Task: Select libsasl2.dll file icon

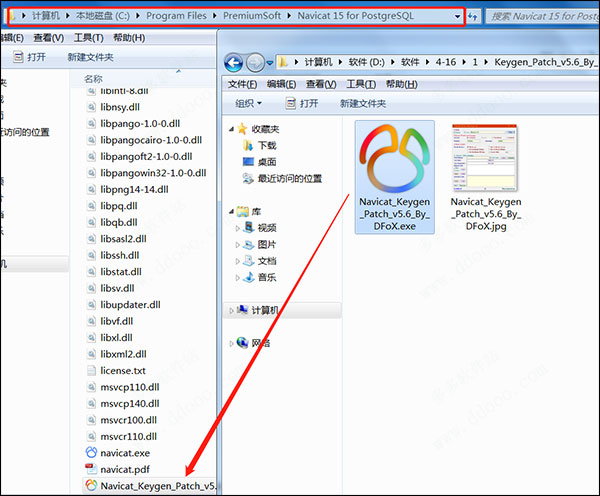Action: [91, 239]
